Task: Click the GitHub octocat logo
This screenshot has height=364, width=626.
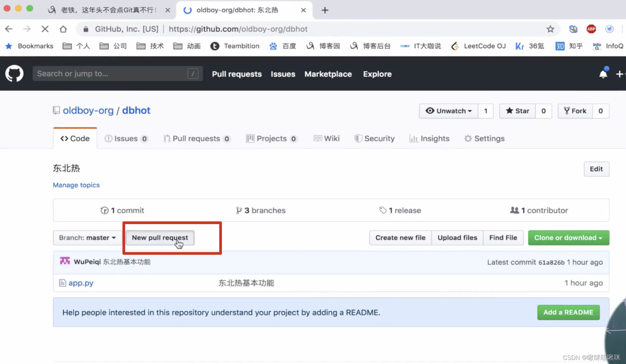Action: coord(14,74)
